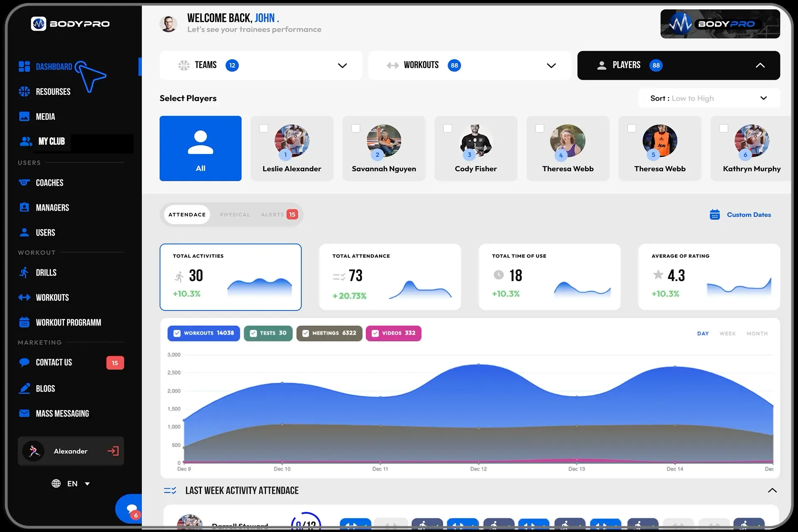Viewport: 798px width, 532px height.
Task: Open the chat bubble with 6 badge
Action: [x=131, y=509]
